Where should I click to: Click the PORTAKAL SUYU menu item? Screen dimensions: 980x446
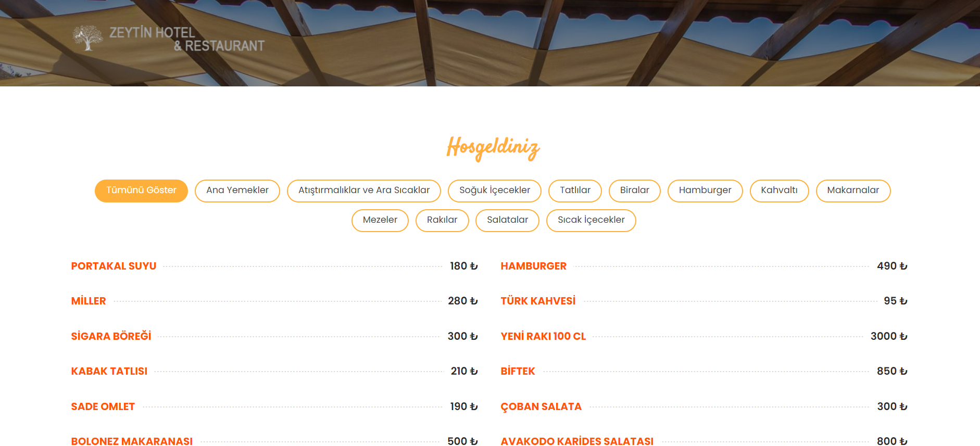pyautogui.click(x=114, y=266)
